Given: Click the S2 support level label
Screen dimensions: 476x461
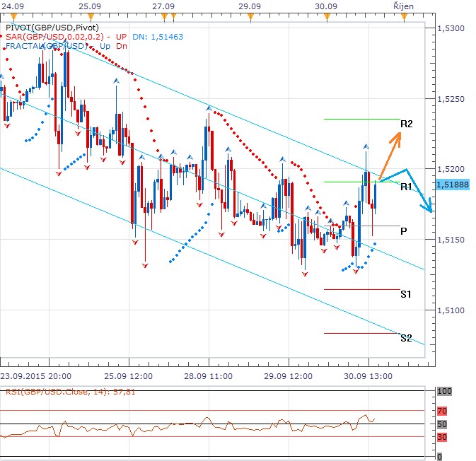Looking at the screenshot, I should coord(406,338).
